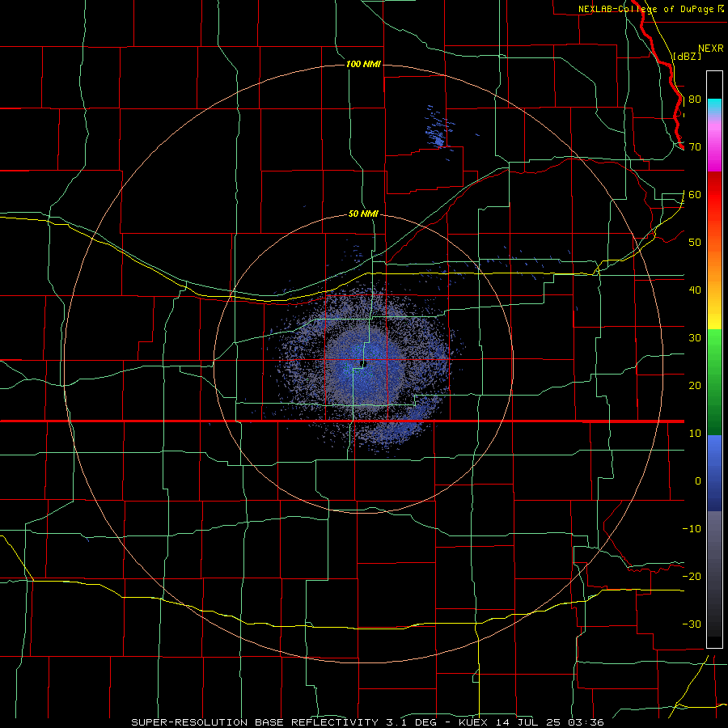The width and height of the screenshot is (728, 728).
Task: Click the 70 dBZ scale value
Action: 695,147
